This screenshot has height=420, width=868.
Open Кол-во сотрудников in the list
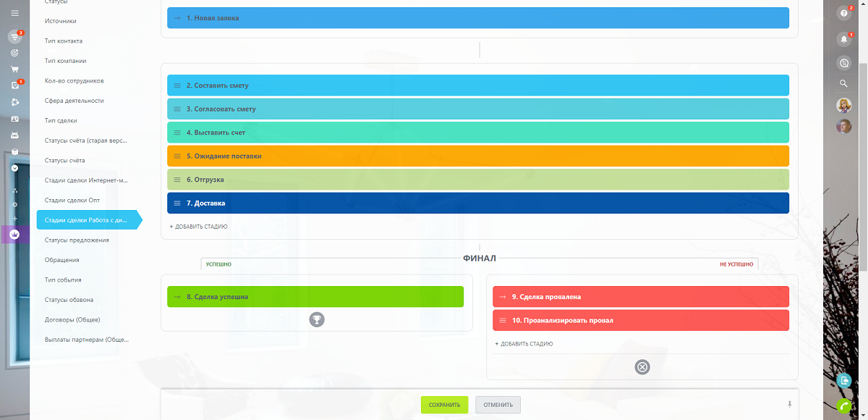74,81
